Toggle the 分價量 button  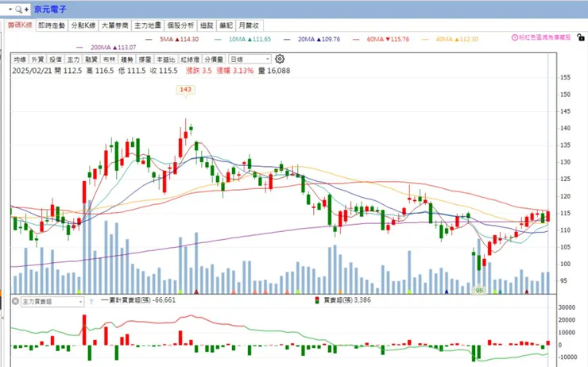(214, 60)
